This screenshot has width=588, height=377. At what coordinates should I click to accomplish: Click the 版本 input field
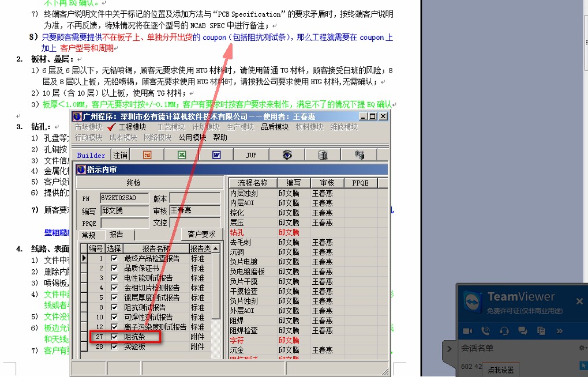(195, 198)
